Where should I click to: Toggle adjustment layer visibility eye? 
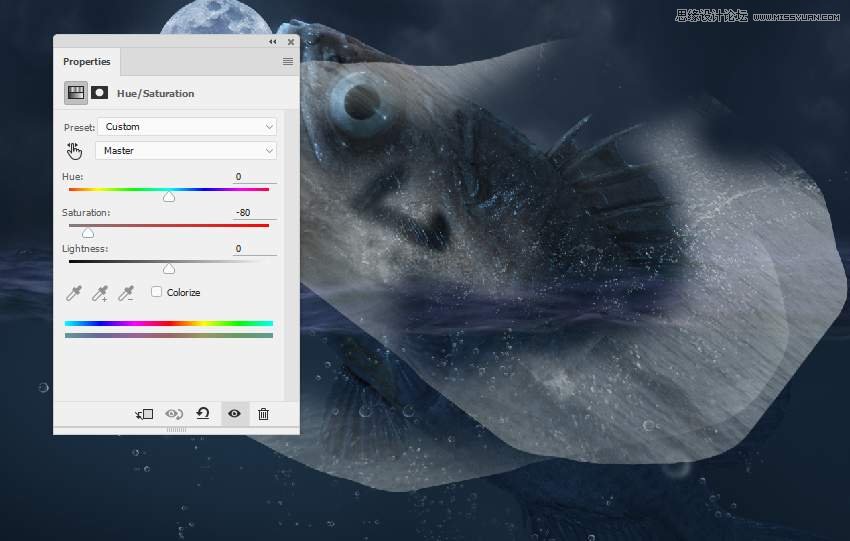point(234,414)
